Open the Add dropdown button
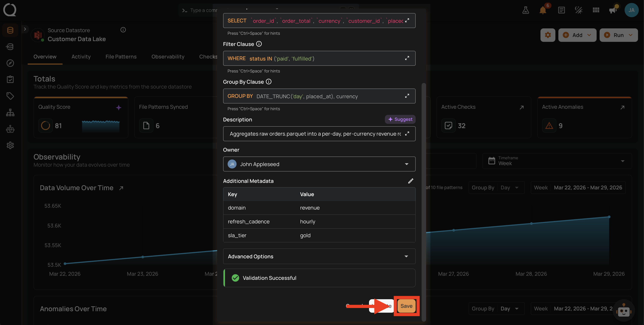The width and height of the screenshot is (644, 325). click(x=577, y=35)
